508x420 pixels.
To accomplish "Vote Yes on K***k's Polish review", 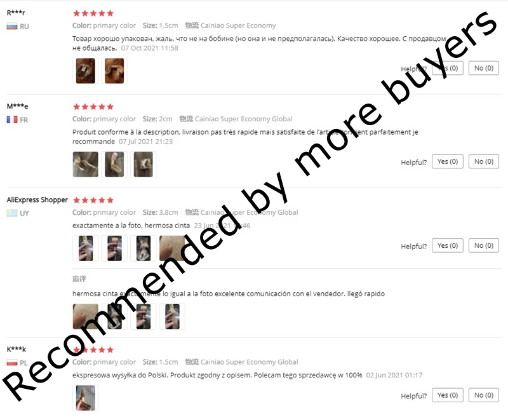I will [448, 395].
